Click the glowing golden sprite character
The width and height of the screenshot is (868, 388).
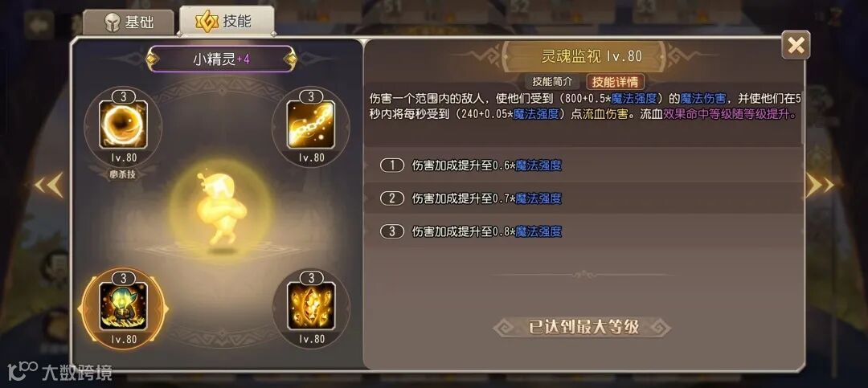tap(222, 209)
